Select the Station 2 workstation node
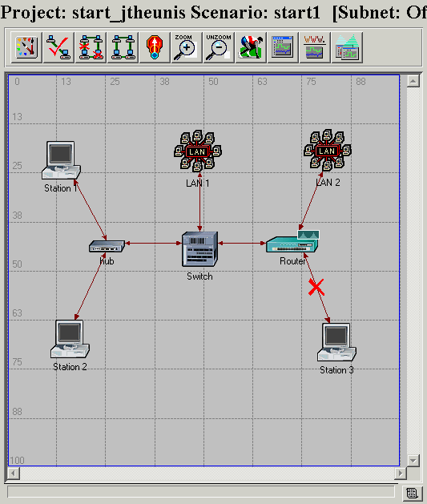 (70, 339)
